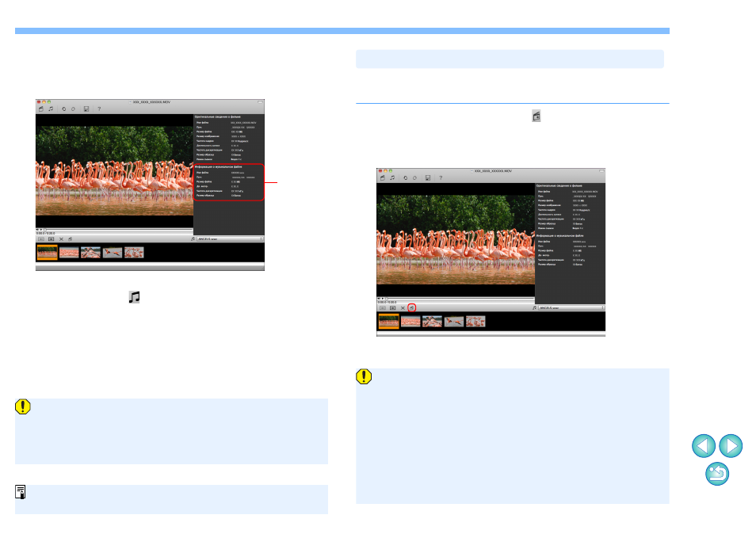Click the X delete clip icon in right window
Image resolution: width=756 pixels, height=534 pixels.
coord(403,308)
